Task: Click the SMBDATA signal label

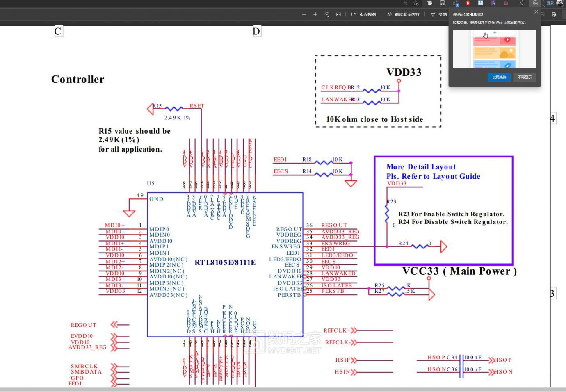Action: [86, 372]
